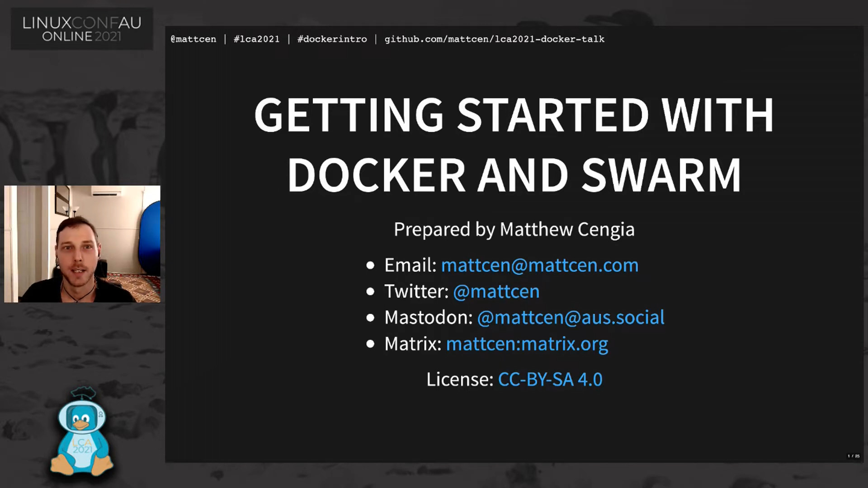Click the email bullet point marker
Viewport: 868px width, 488px height.
pos(370,265)
